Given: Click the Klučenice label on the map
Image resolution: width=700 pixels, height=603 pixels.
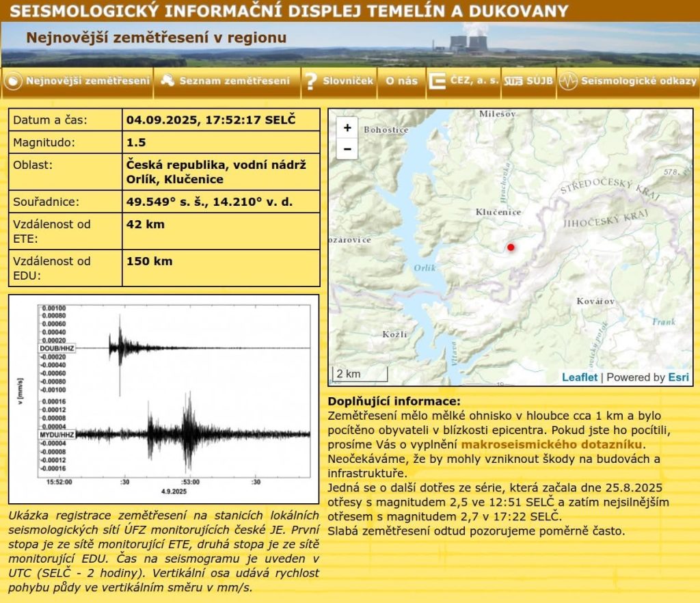Looking at the screenshot, I should (498, 212).
